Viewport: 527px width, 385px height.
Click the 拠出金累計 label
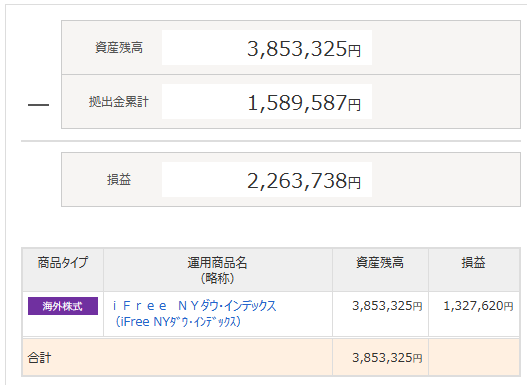click(x=119, y=101)
